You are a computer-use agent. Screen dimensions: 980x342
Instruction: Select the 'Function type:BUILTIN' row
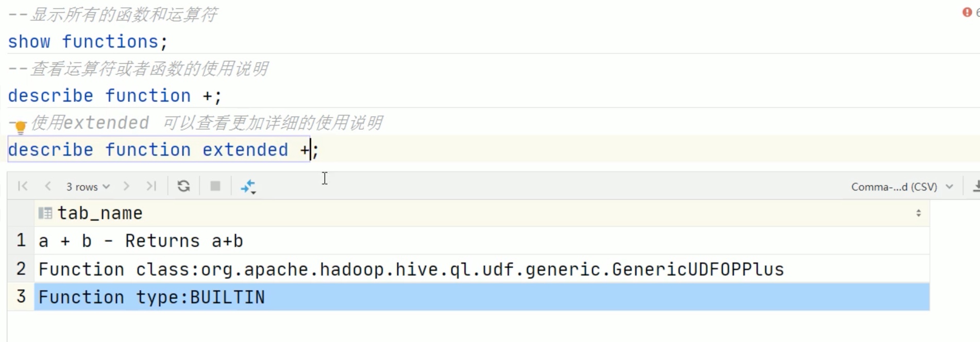[482, 297]
